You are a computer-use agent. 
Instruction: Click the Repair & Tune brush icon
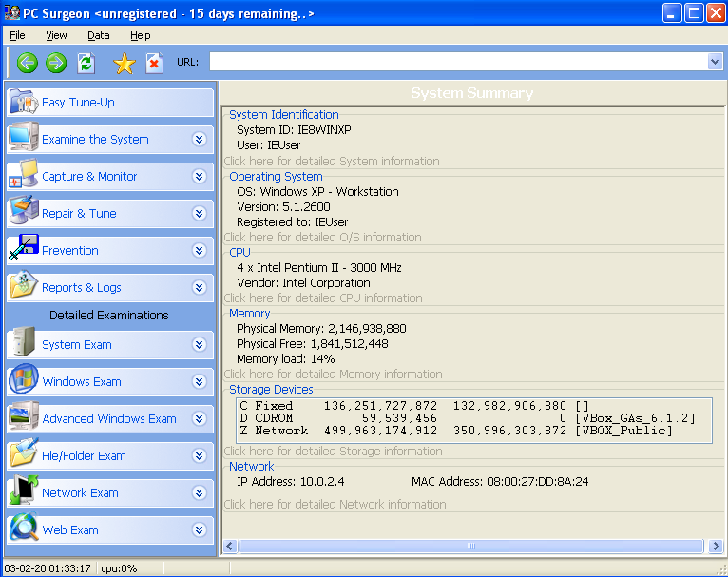point(23,211)
